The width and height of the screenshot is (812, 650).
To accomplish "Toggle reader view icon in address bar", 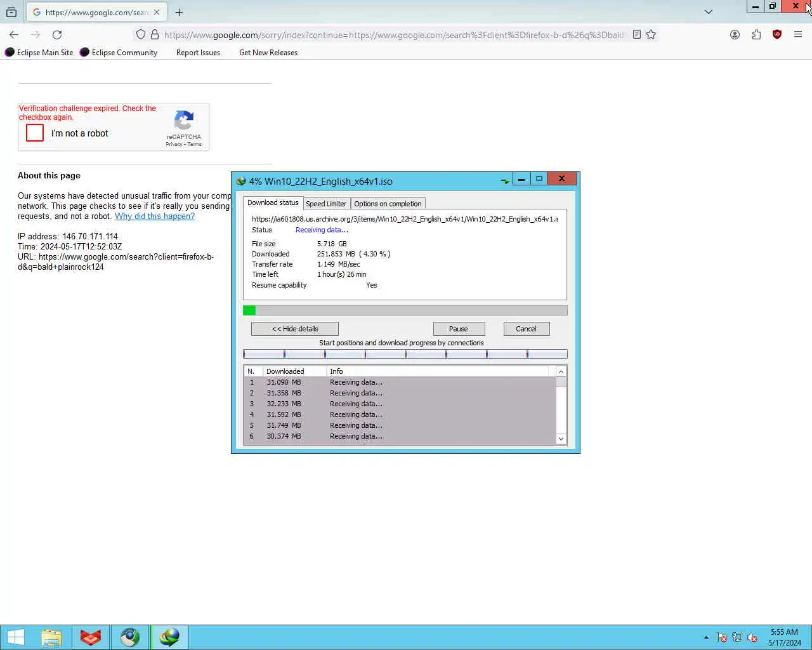I will click(x=637, y=35).
